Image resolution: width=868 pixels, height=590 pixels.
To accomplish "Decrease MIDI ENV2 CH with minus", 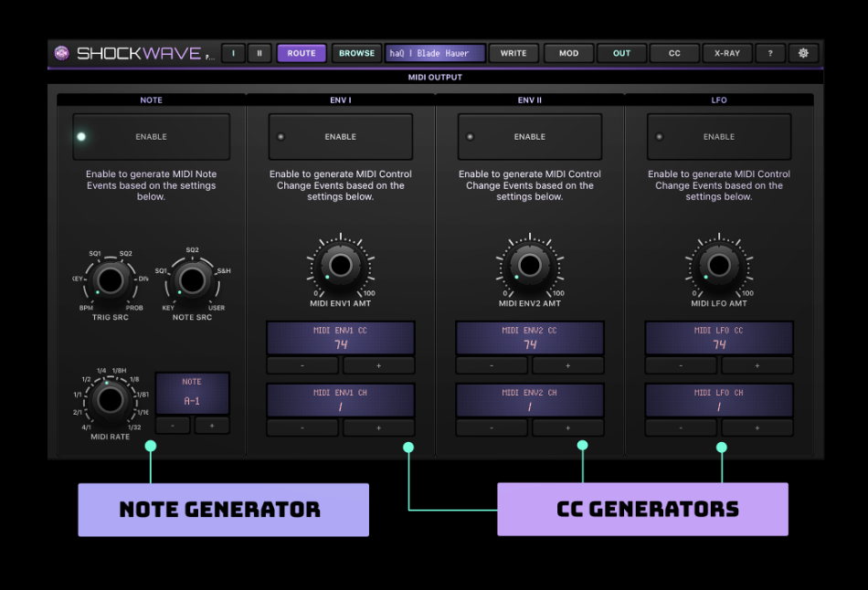I will (x=492, y=427).
